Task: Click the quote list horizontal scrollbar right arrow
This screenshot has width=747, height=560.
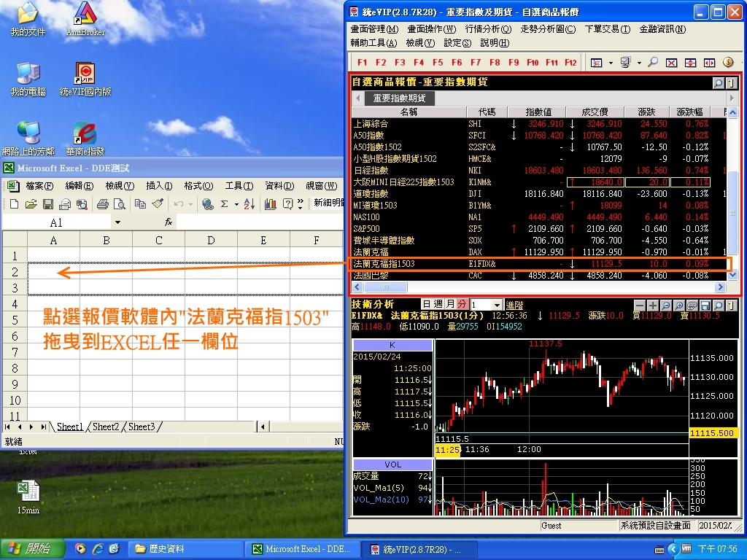Action: tap(720, 287)
